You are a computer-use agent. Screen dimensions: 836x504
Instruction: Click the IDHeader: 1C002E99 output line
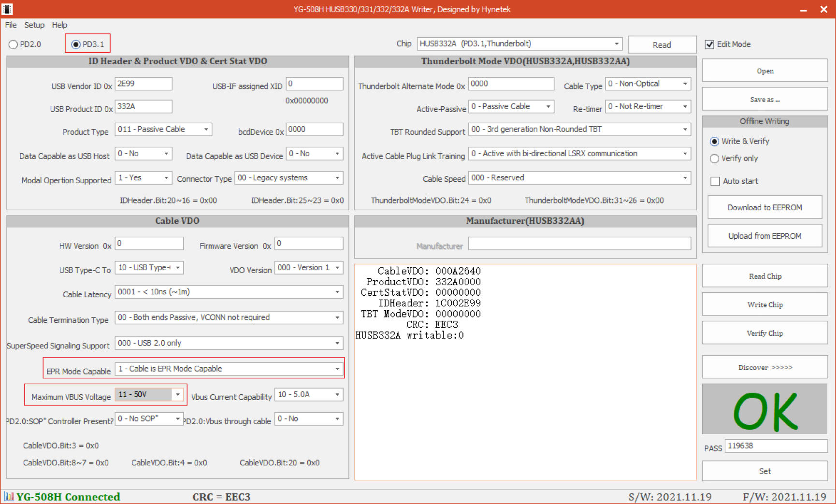(429, 303)
